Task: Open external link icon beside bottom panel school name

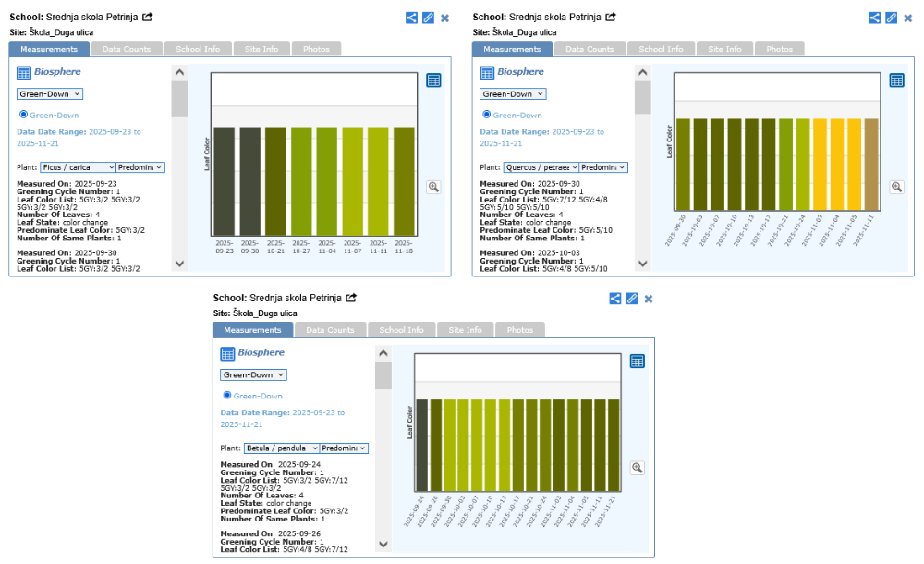Action: click(x=351, y=299)
